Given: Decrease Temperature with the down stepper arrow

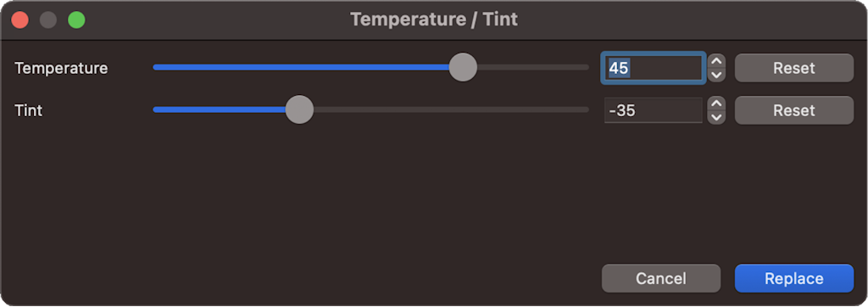Looking at the screenshot, I should click(x=716, y=75).
